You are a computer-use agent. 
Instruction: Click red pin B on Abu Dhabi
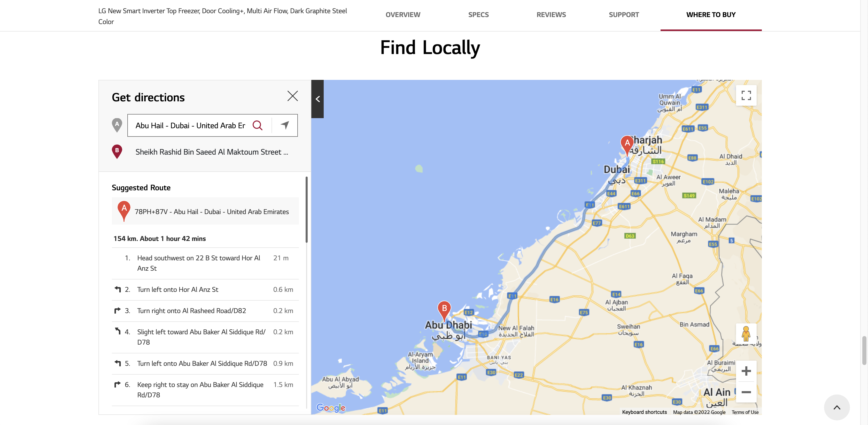pos(444,311)
